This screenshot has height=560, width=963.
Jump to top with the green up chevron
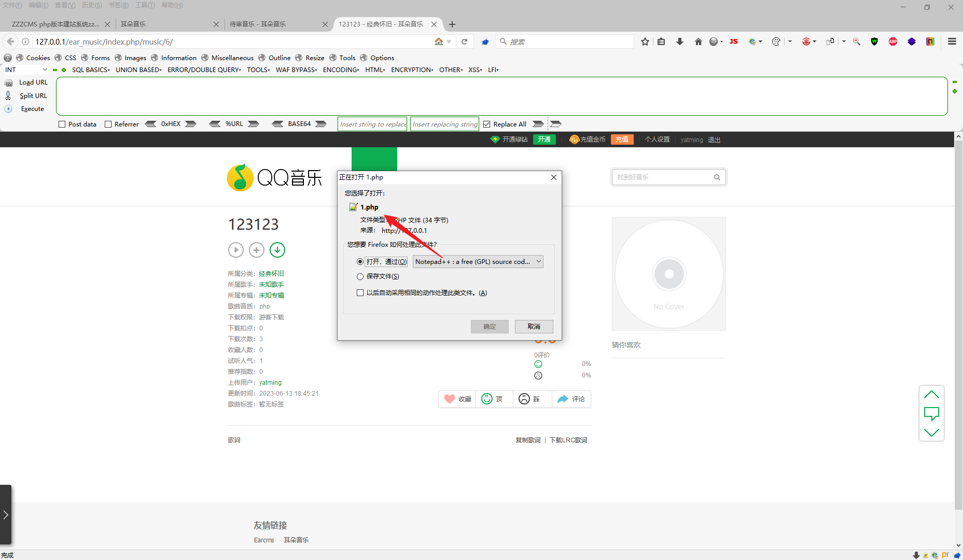point(931,395)
